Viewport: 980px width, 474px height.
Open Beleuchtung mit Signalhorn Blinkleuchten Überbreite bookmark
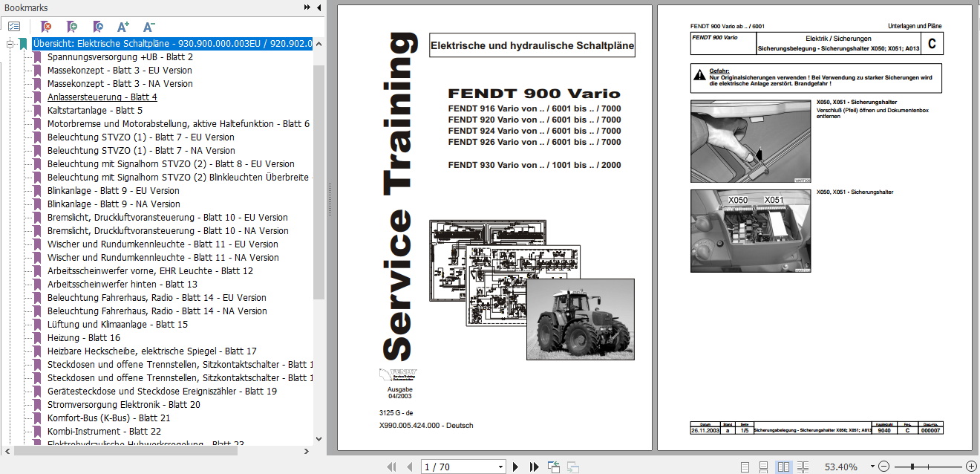click(x=180, y=177)
